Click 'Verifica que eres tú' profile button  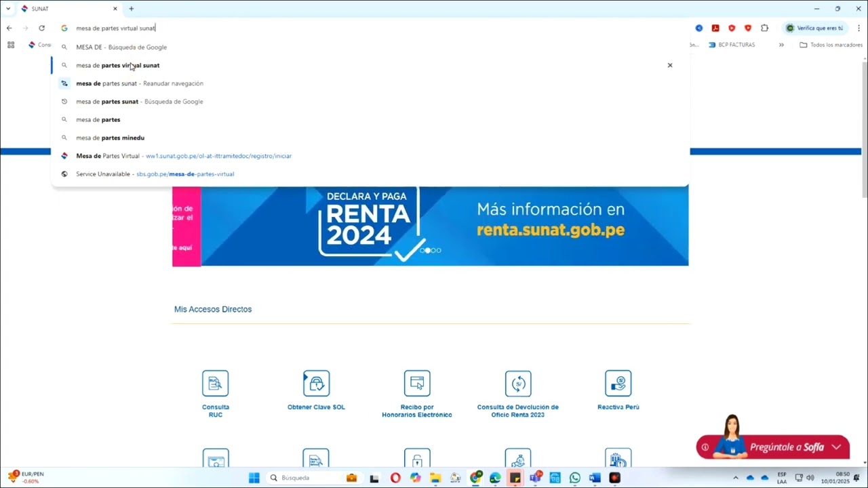(x=814, y=28)
